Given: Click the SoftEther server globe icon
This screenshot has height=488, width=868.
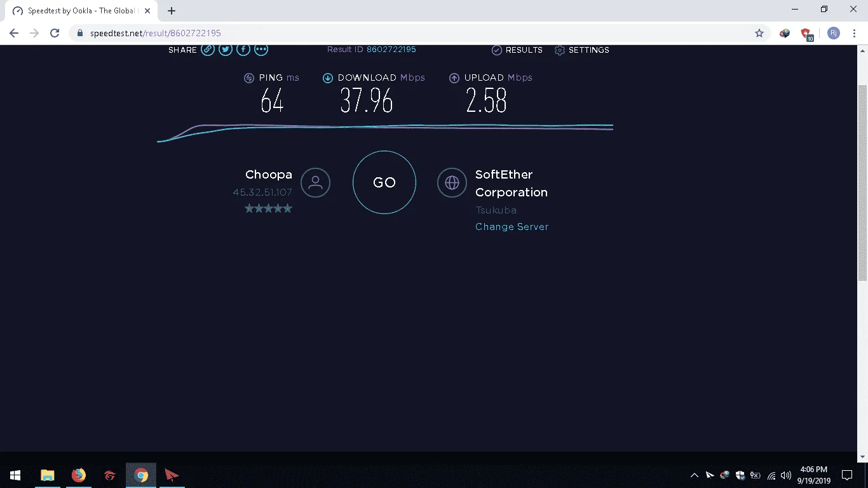Looking at the screenshot, I should pyautogui.click(x=452, y=183).
